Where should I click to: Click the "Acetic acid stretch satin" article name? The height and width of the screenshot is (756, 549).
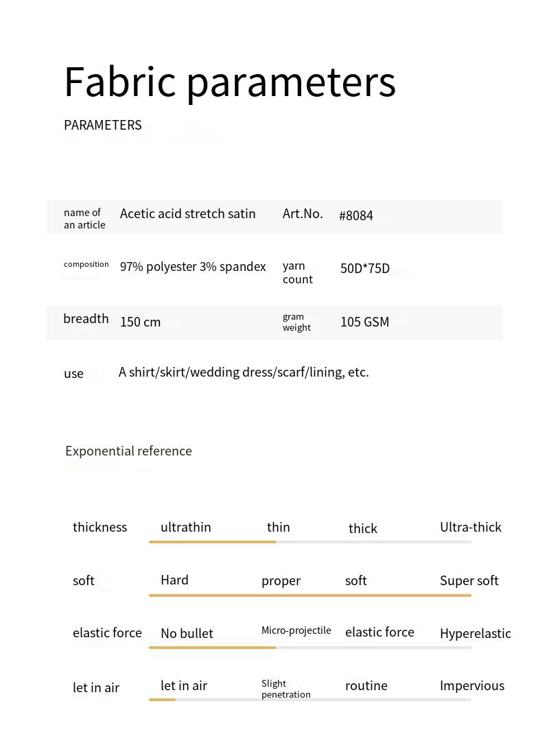pyautogui.click(x=187, y=213)
